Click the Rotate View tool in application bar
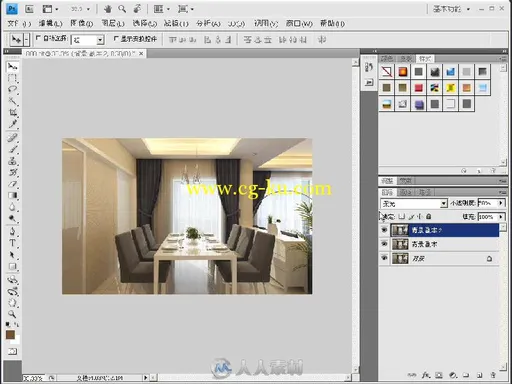512x384 pixels. coord(137,9)
